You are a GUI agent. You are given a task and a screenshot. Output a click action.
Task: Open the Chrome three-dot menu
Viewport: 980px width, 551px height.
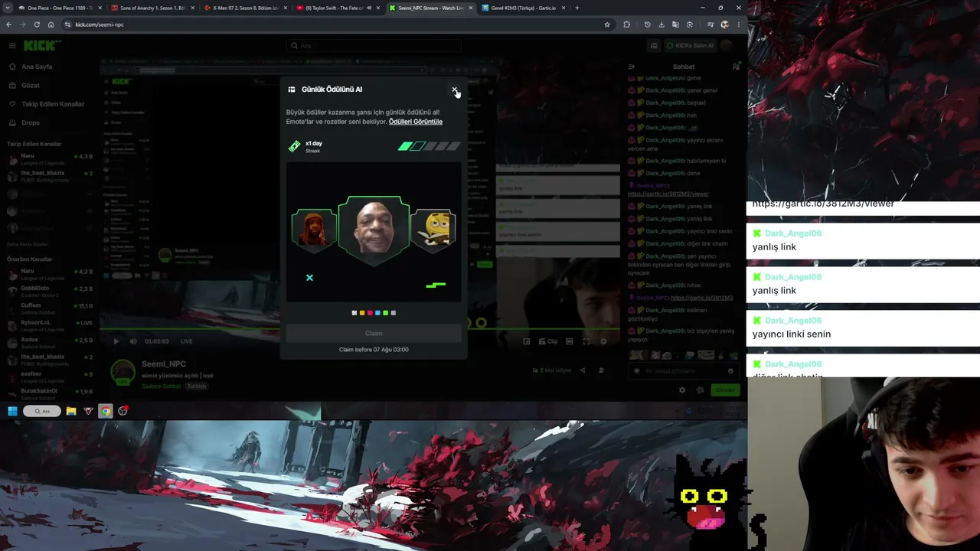(x=739, y=24)
